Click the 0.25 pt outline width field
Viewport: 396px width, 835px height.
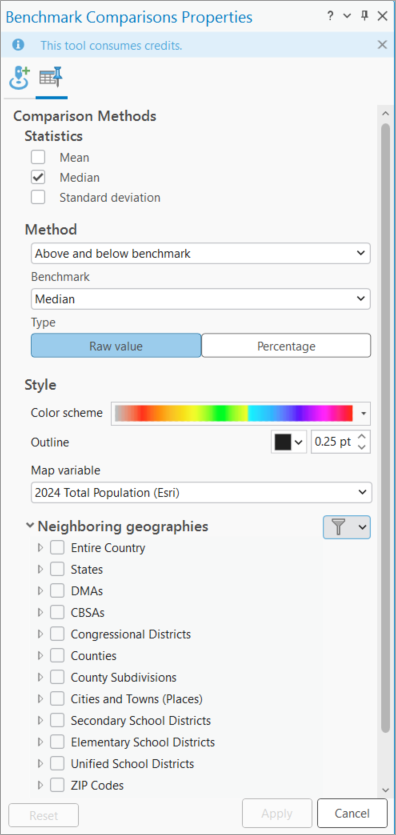(334, 442)
